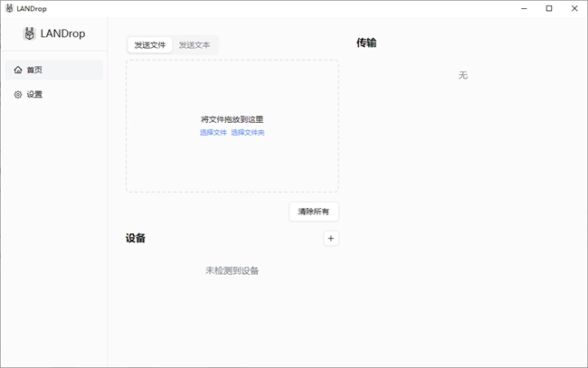Viewport: 588px width, 368px height.
Task: Click the LANDrop logo in the sidebar
Action: 30,33
